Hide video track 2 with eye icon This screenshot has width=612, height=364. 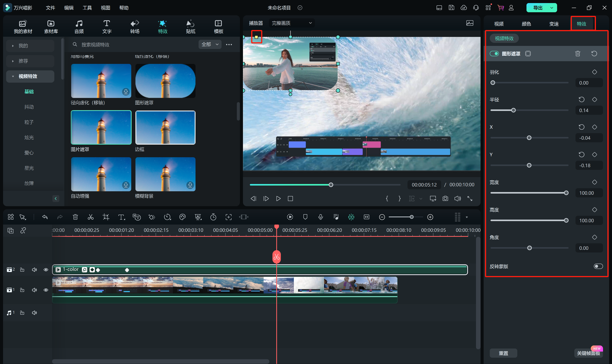coord(46,270)
